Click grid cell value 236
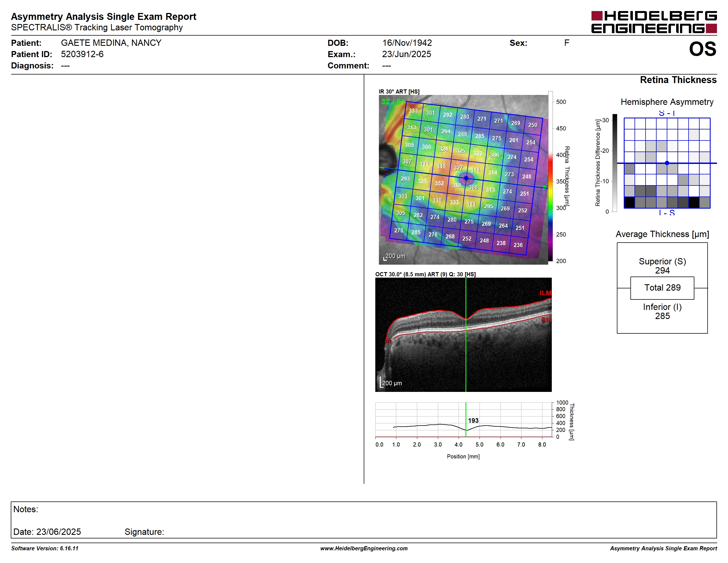 [518, 245]
